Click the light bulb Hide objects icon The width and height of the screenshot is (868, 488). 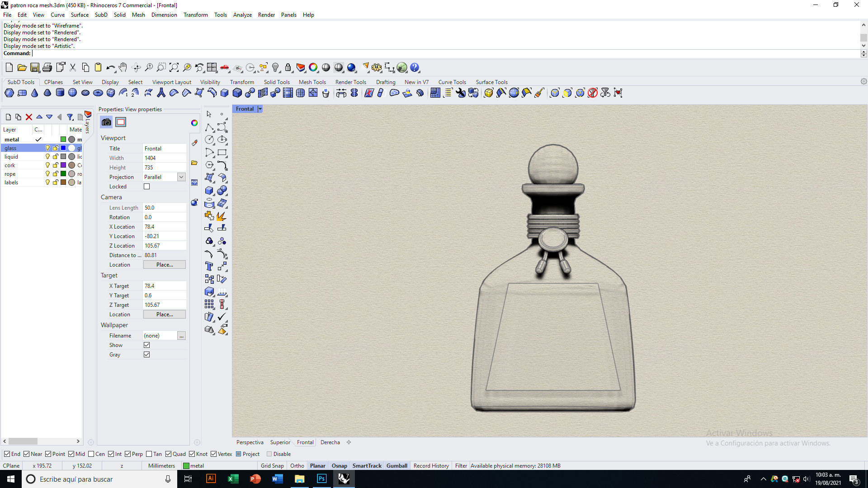click(275, 68)
